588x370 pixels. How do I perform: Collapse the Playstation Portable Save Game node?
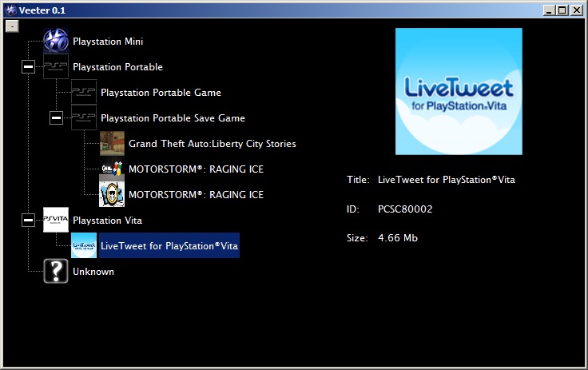click(56, 117)
